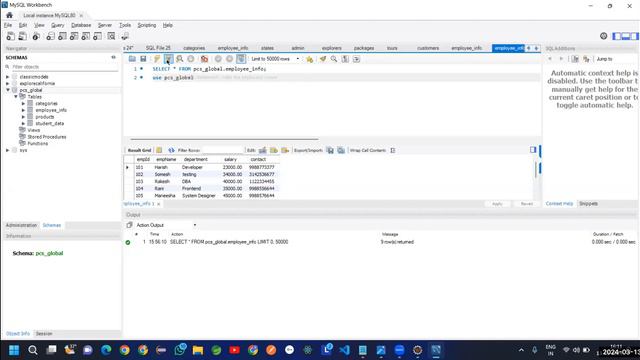Rollback the current transaction

pos(229,59)
